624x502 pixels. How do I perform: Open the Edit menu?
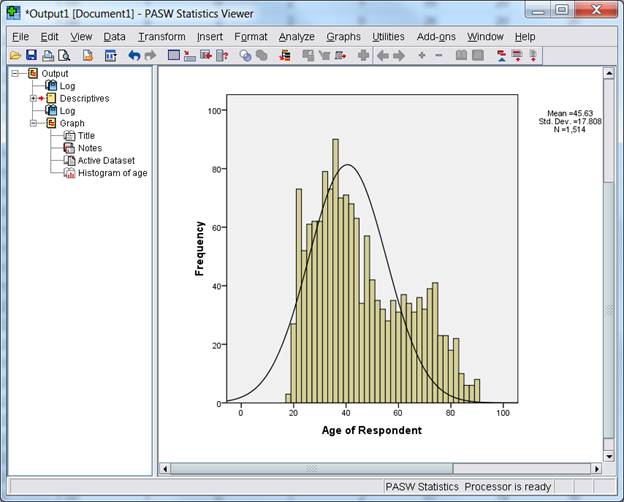(x=49, y=37)
